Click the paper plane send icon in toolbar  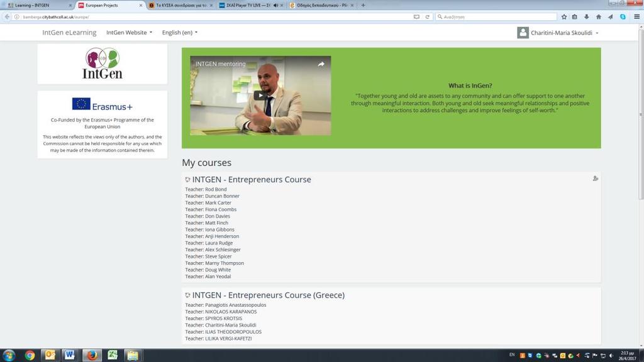pos(610,17)
